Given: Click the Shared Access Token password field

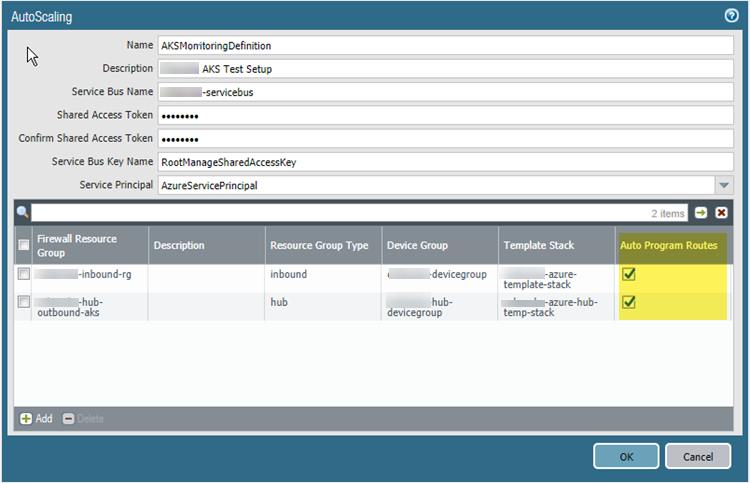Looking at the screenshot, I should point(445,115).
